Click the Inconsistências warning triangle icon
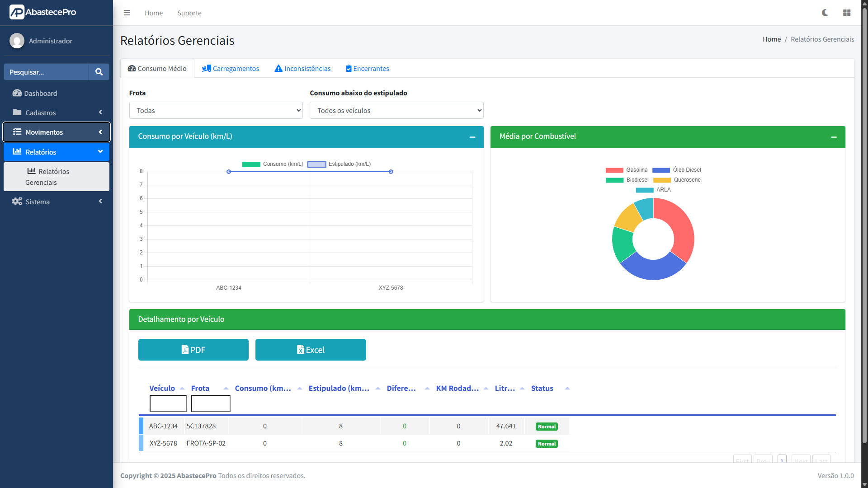 (278, 69)
